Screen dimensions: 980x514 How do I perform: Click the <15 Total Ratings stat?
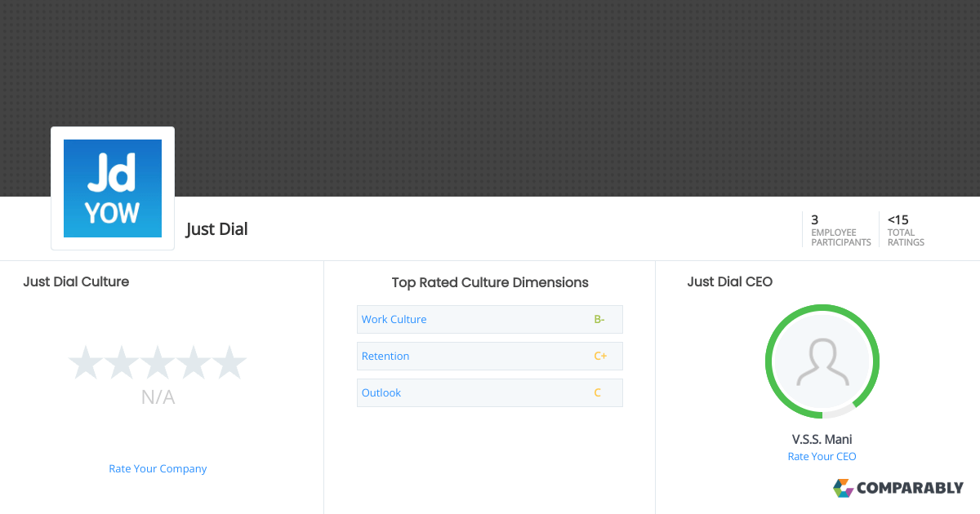click(x=906, y=230)
